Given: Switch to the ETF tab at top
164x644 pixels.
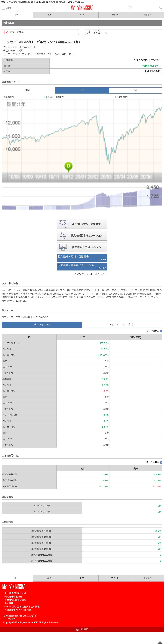Looking at the screenshot, I should [82, 15].
